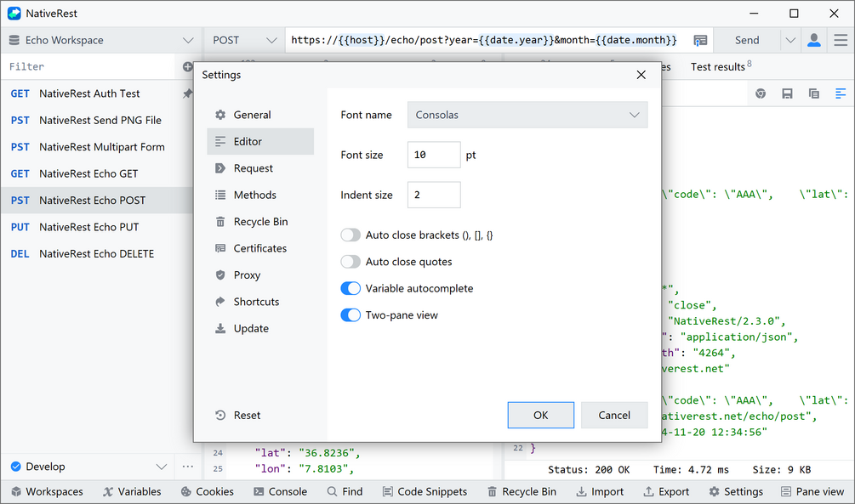The width and height of the screenshot is (855, 504).
Task: Select the Editor settings section
Action: 260,142
